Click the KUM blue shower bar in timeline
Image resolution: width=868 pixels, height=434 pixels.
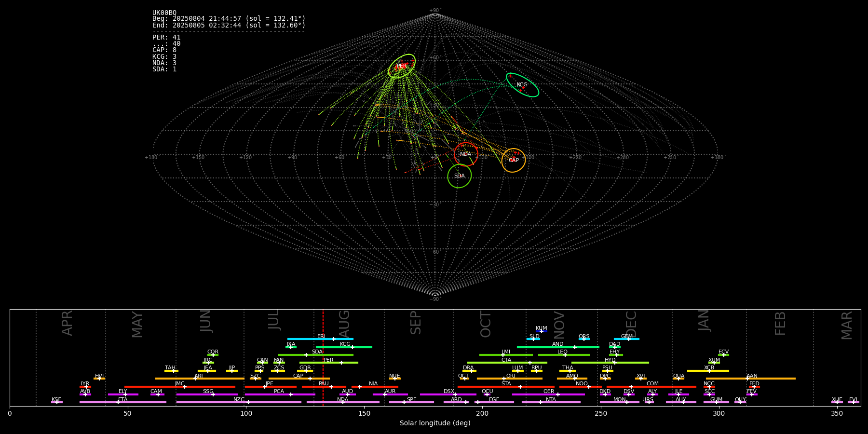[x=542, y=331]
